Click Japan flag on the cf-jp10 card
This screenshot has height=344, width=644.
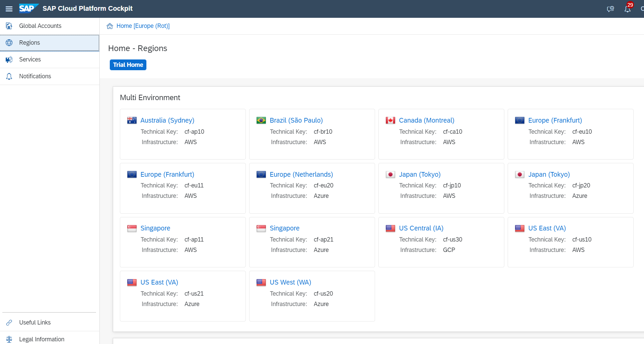tap(390, 174)
